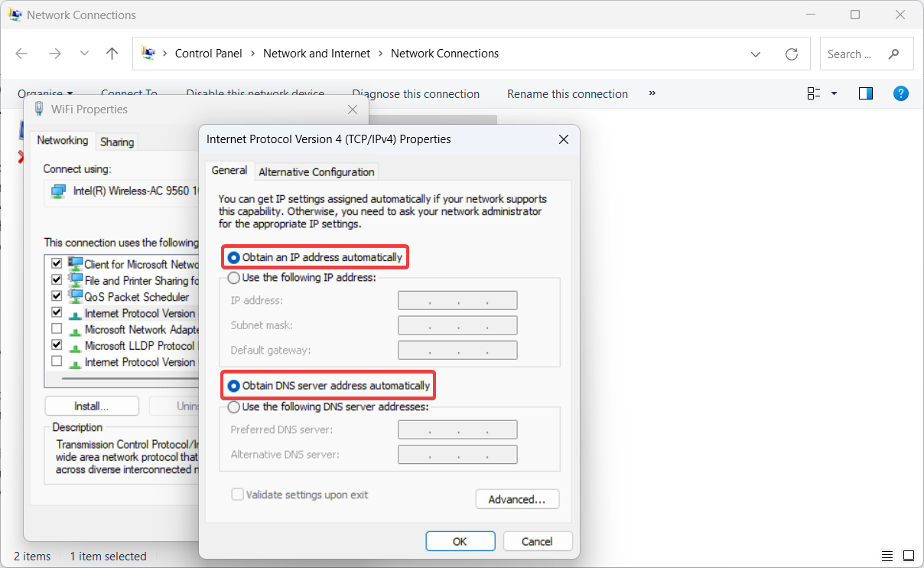Click Install button in WiFi Properties
Viewport: 924px width, 568px height.
[92, 406]
